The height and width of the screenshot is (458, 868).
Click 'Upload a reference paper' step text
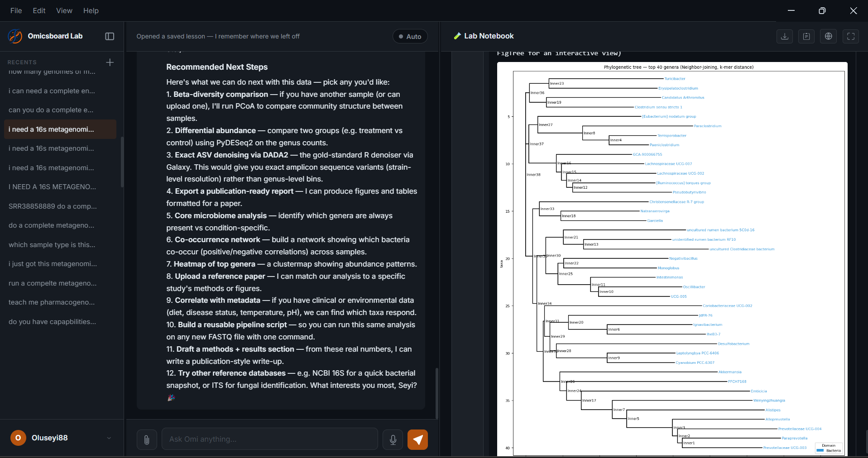click(220, 276)
